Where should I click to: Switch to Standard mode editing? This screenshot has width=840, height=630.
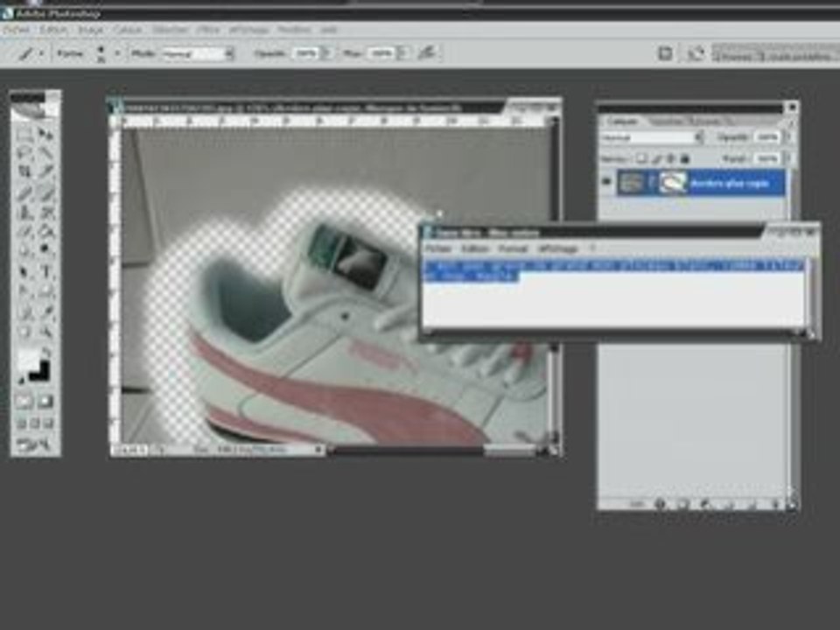pyautogui.click(x=24, y=402)
